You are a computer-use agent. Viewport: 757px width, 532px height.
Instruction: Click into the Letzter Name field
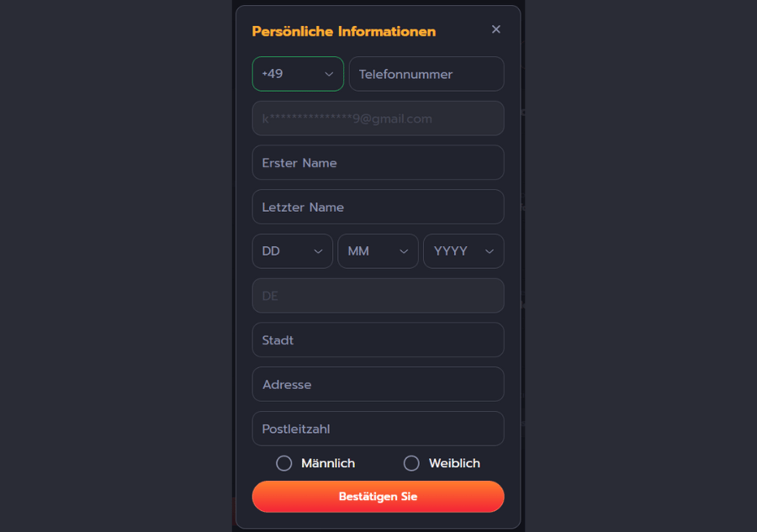(378, 207)
